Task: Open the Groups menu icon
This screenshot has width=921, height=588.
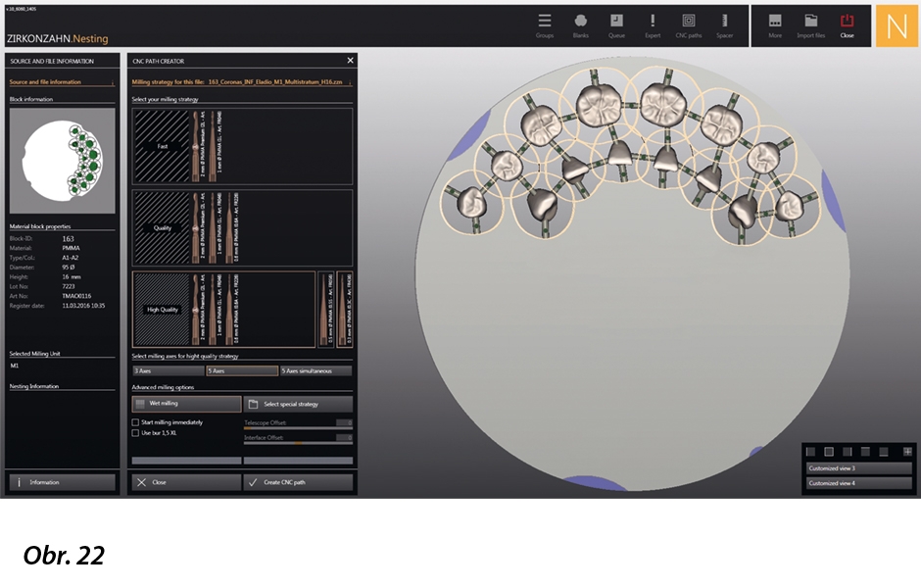Action: [x=545, y=25]
